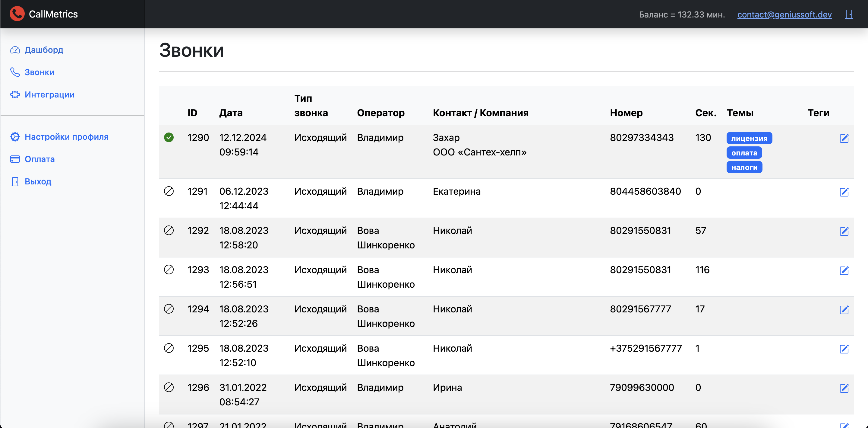Open Настройки профиля in the sidebar
868x428 pixels.
click(x=66, y=137)
